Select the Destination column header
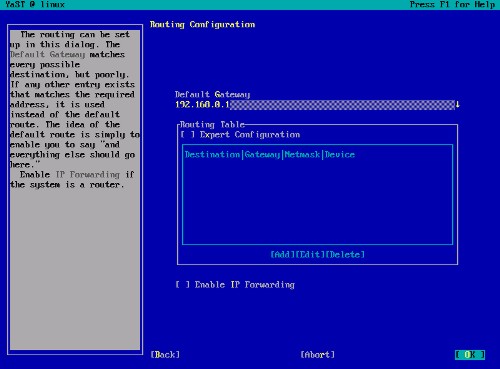 tap(212, 155)
